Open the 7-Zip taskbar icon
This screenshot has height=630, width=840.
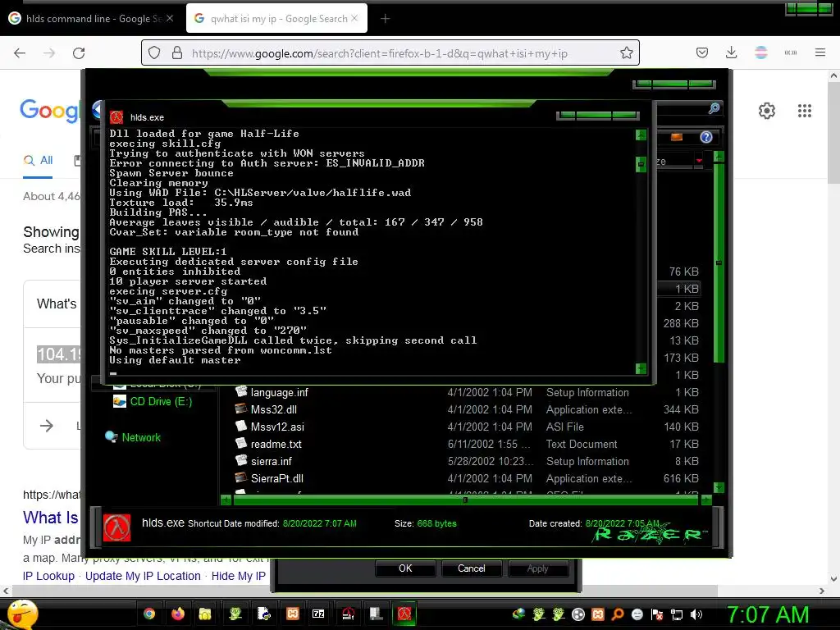(319, 614)
